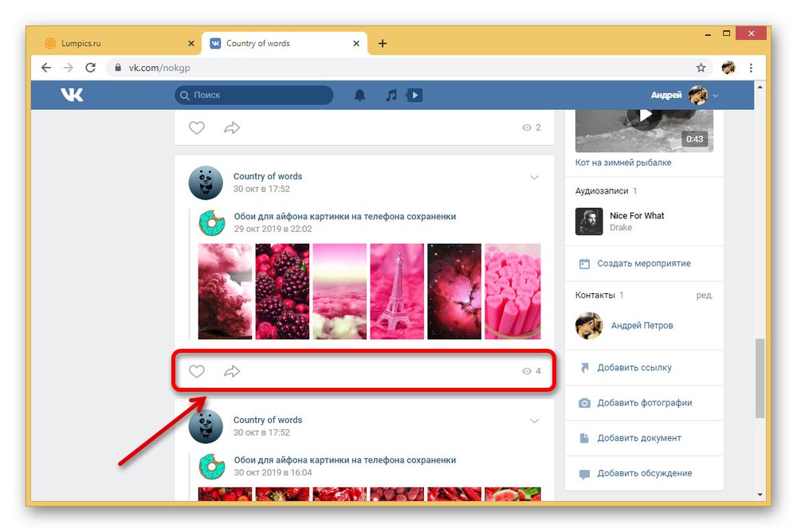Choose Добавить ссылку in sidebar
Viewport: 797px width, 532px height.
(x=634, y=367)
